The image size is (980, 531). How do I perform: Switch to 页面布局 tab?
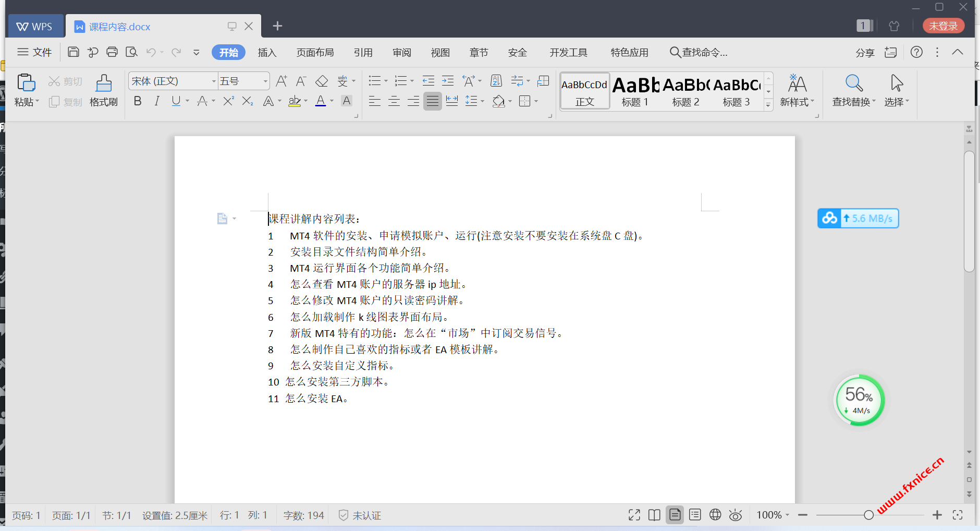315,53
